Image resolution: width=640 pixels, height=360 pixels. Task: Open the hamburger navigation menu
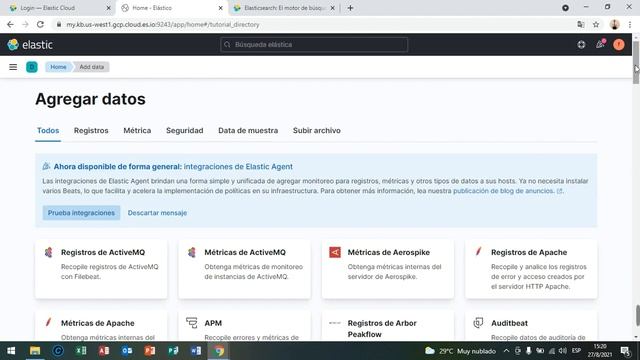pos(13,67)
